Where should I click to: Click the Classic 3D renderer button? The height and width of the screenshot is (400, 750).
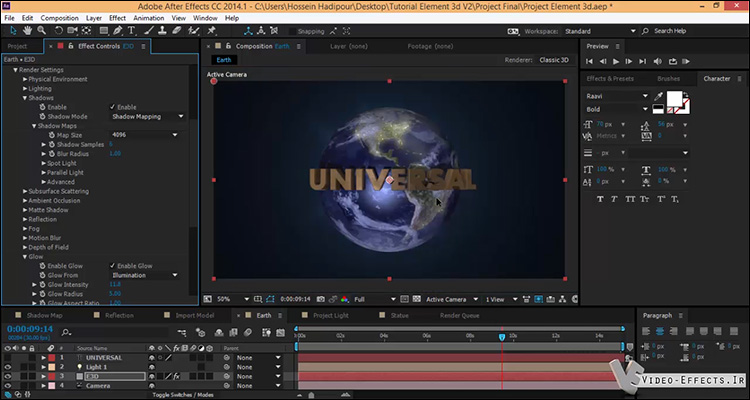pyautogui.click(x=554, y=60)
